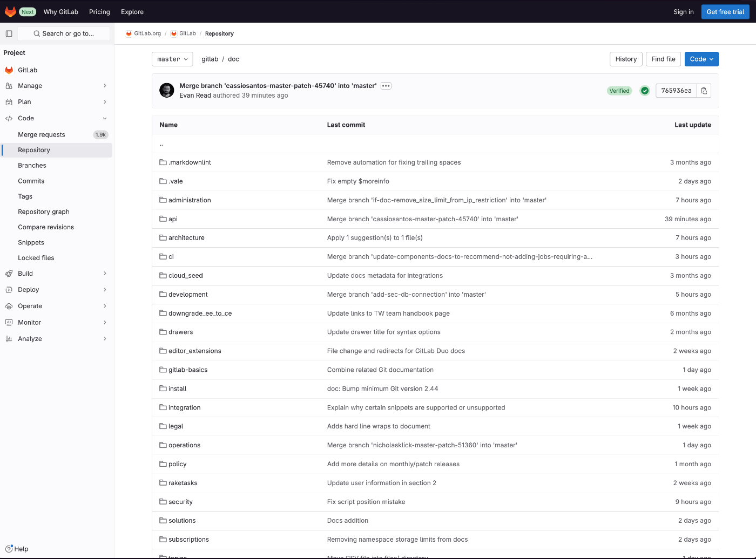
Task: Click the development folder icon
Action: coord(163,295)
